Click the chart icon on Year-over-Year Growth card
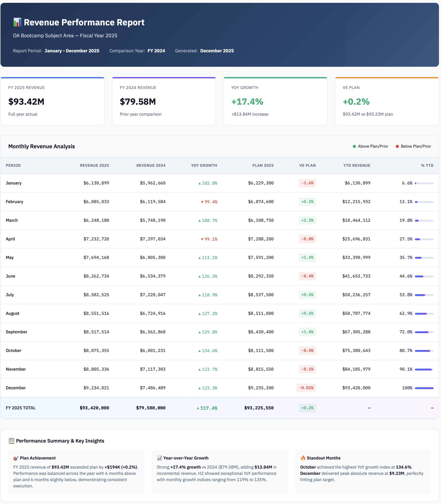This screenshot has width=441, height=504. pos(159,458)
